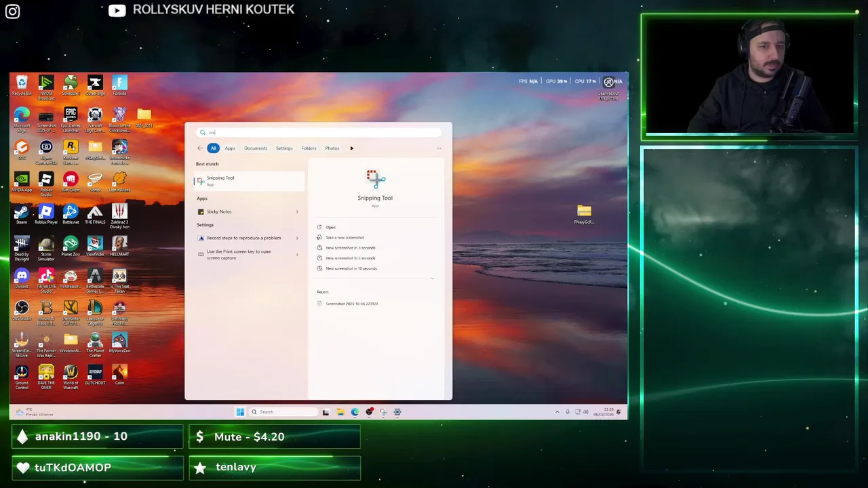Go back with the search panel arrow
This screenshot has height=488, width=868.
(x=200, y=148)
